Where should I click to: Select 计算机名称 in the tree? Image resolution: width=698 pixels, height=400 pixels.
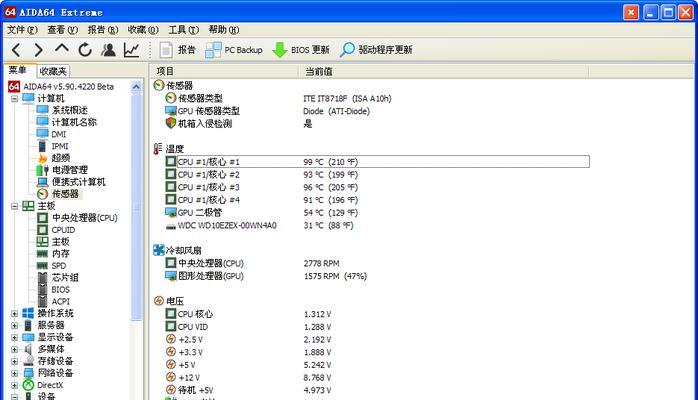click(67, 122)
